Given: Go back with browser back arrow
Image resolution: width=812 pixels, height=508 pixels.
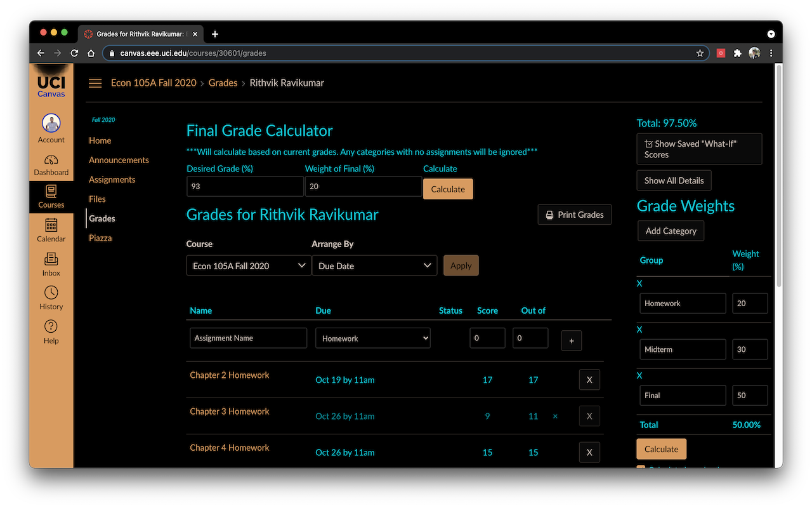Looking at the screenshot, I should point(41,53).
